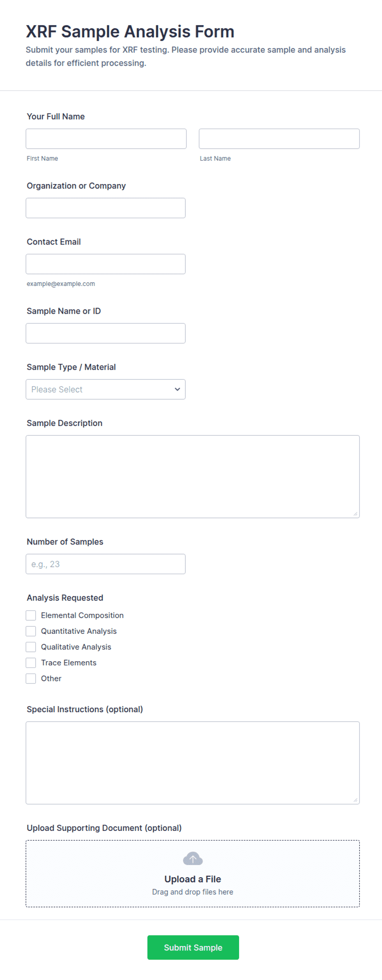Select the Trace Elements checkbox
Viewport: 382px width, 980px height.
31,663
